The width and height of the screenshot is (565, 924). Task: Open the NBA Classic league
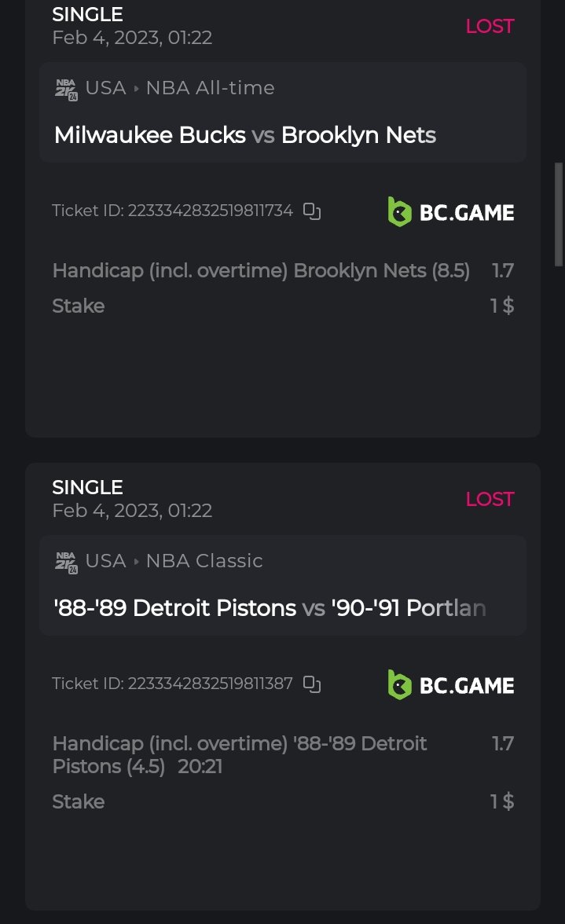coord(204,561)
